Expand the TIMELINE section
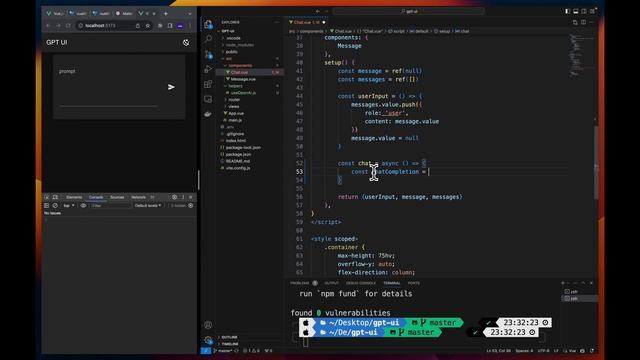 [230, 344]
